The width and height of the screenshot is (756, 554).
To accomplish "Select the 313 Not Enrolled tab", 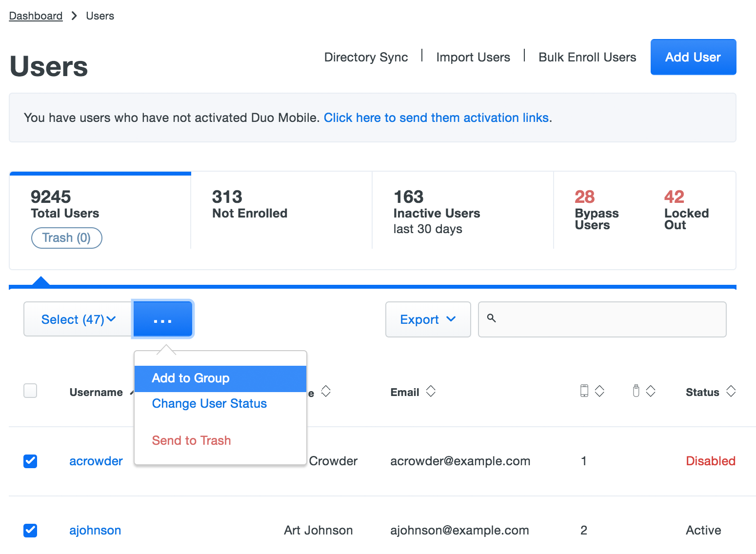I will (281, 211).
